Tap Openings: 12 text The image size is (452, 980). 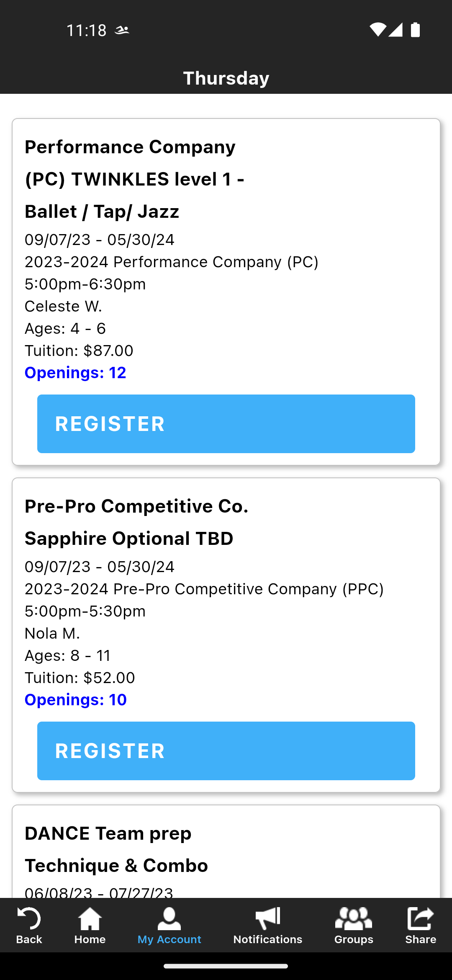pyautogui.click(x=75, y=373)
